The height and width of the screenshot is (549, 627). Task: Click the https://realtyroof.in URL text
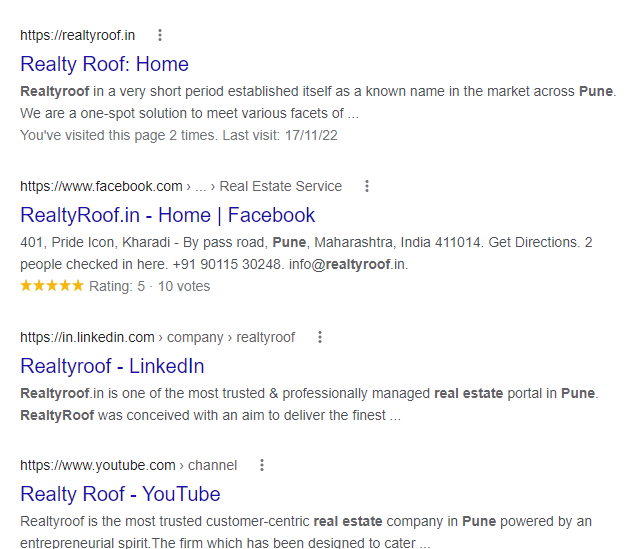pyautogui.click(x=78, y=36)
